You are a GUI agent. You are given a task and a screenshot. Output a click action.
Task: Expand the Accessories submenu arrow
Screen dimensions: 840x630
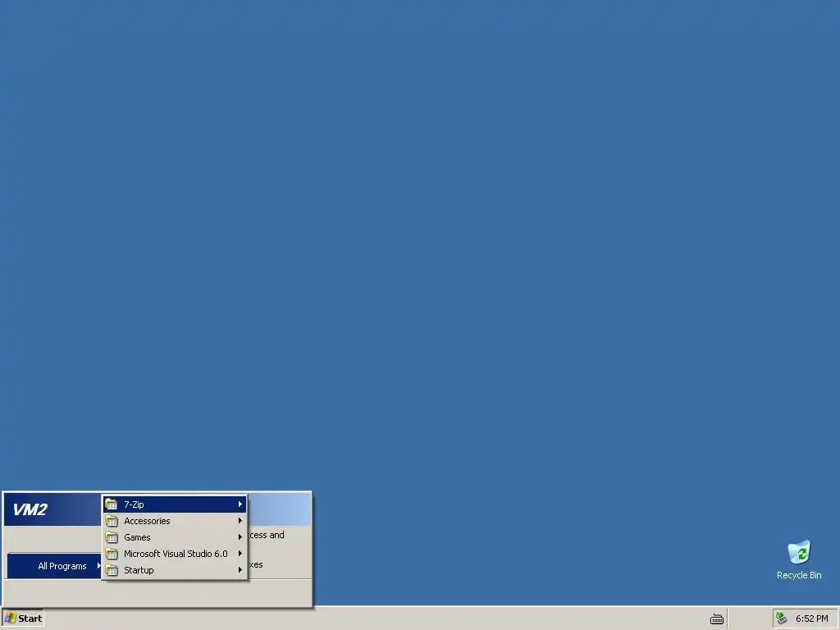pos(240,521)
